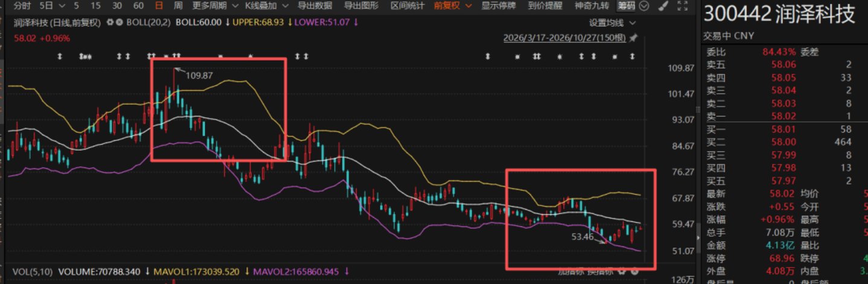Screen dimensions: 868x284
Task: Enter fullscreen chart view icon
Action: click(x=682, y=7)
